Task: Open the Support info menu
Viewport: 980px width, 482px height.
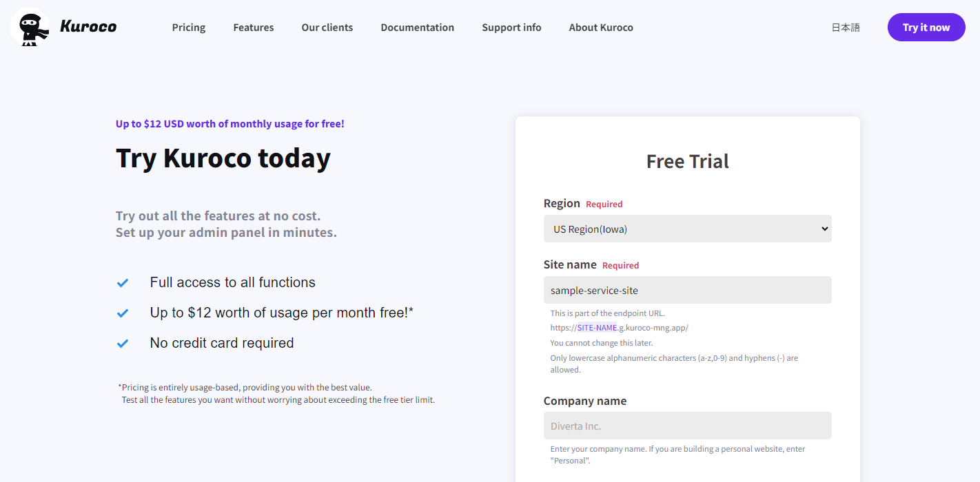Action: 511,28
